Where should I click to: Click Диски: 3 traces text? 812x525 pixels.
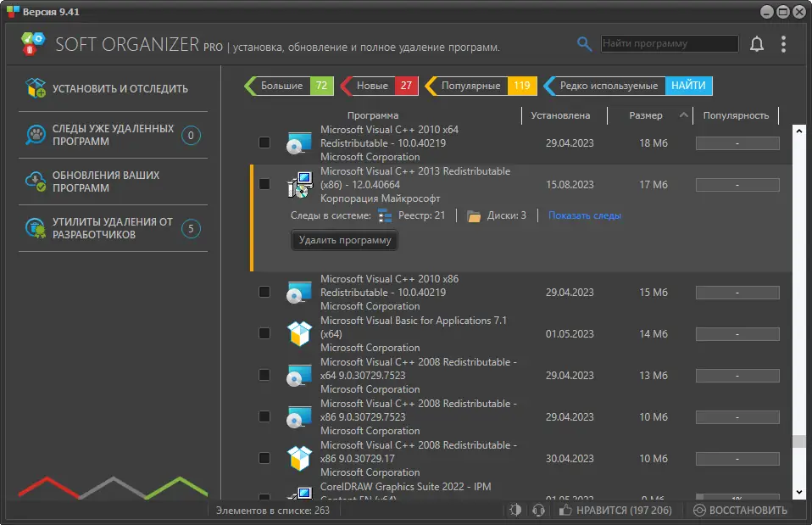(507, 215)
